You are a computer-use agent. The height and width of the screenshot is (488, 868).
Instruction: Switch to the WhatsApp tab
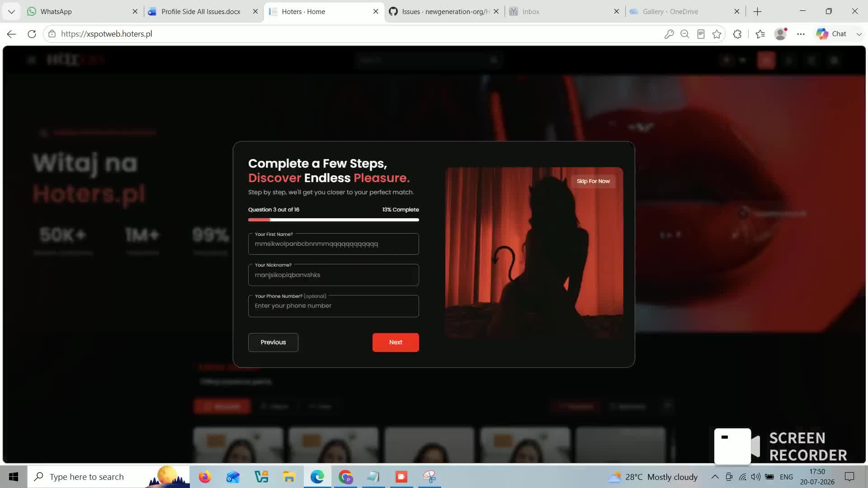point(83,11)
